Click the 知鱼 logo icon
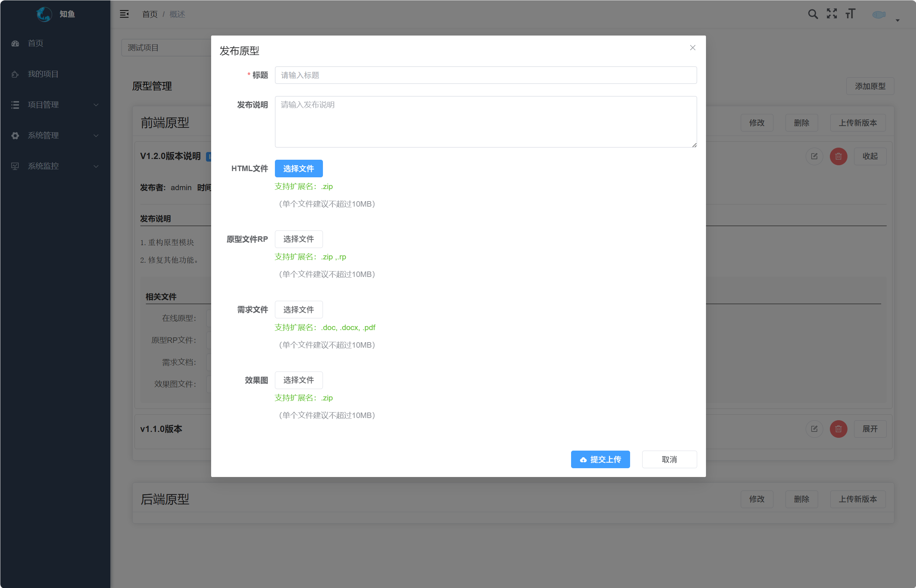Image resolution: width=916 pixels, height=588 pixels. [x=44, y=14]
